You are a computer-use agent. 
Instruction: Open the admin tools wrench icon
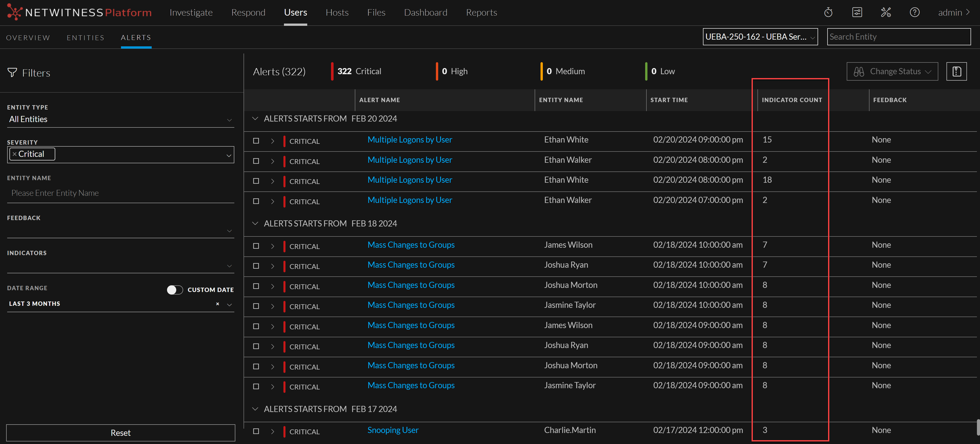(886, 13)
